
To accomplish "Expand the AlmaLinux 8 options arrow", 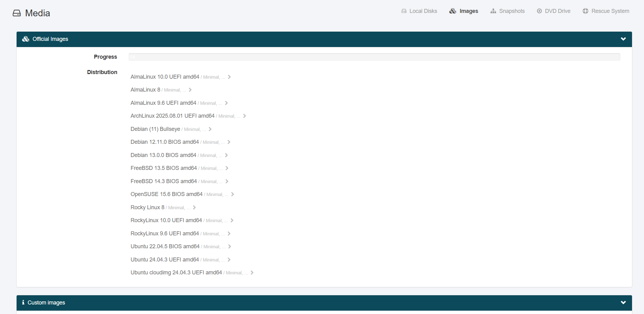I will (190, 90).
